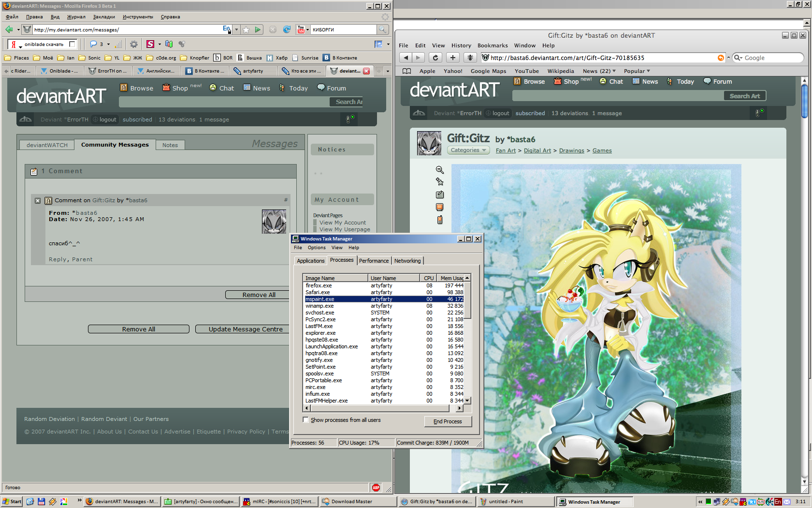
Task: Open Task Manager Options menu
Action: click(x=317, y=248)
